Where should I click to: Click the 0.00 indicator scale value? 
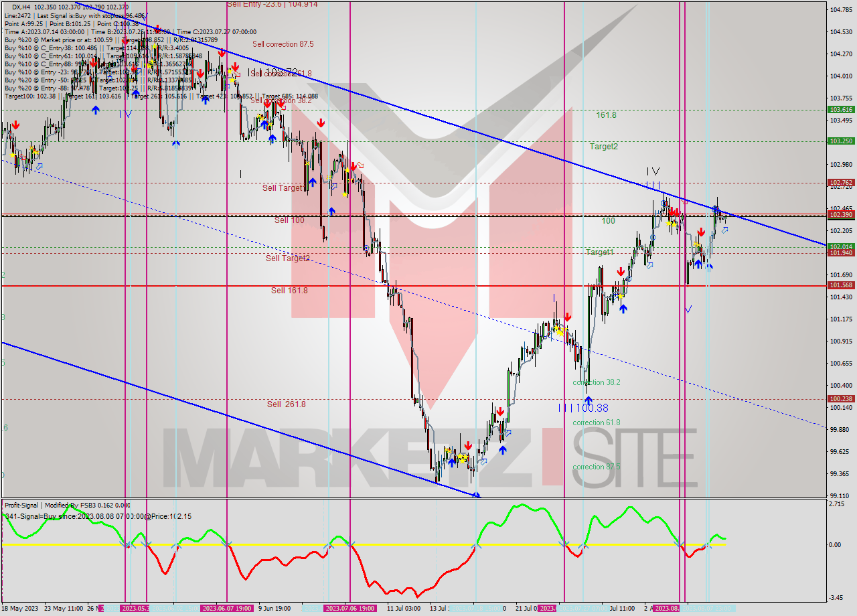(x=836, y=544)
